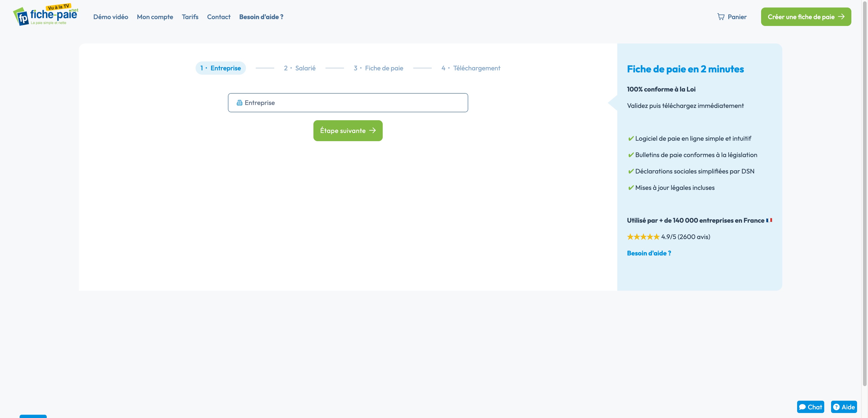Go to Tarifs page
Screen dimensions: 868x418
[190, 17]
